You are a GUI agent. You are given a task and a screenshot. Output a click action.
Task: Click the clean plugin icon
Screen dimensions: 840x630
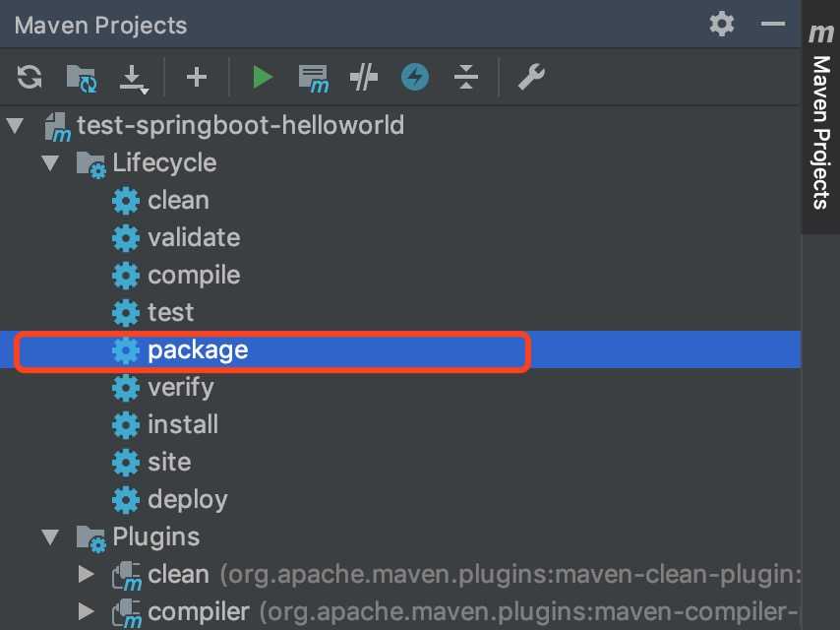click(127, 576)
